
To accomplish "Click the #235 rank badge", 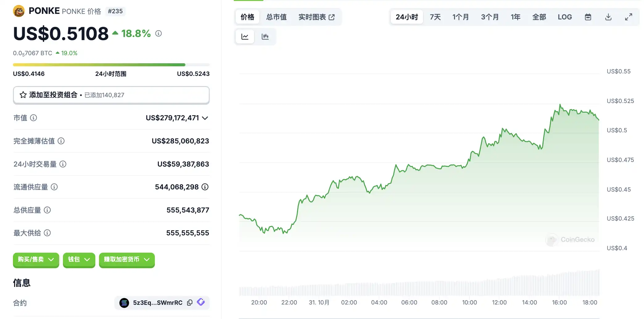I will 115,11.
